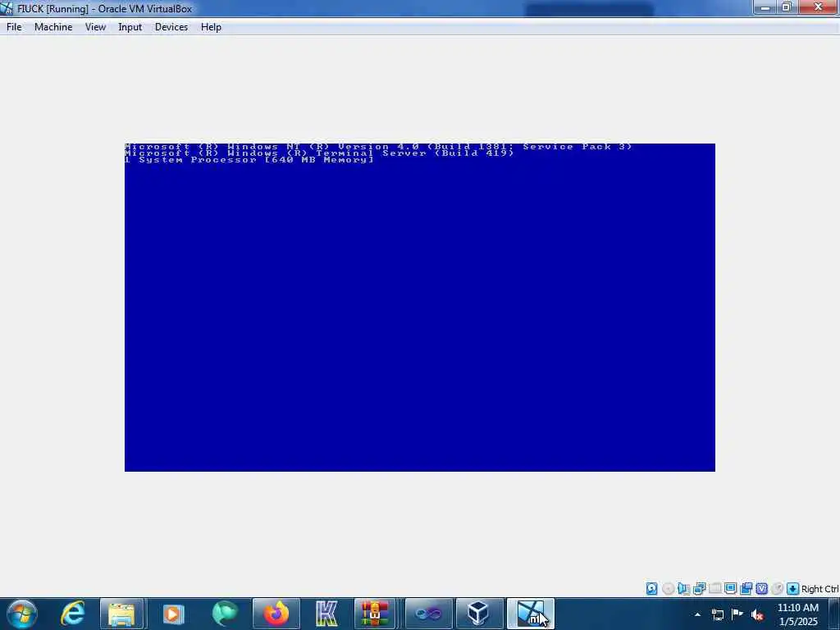The width and height of the screenshot is (840, 630).
Task: Switch to WinRAR in the taskbar
Action: coord(374,614)
